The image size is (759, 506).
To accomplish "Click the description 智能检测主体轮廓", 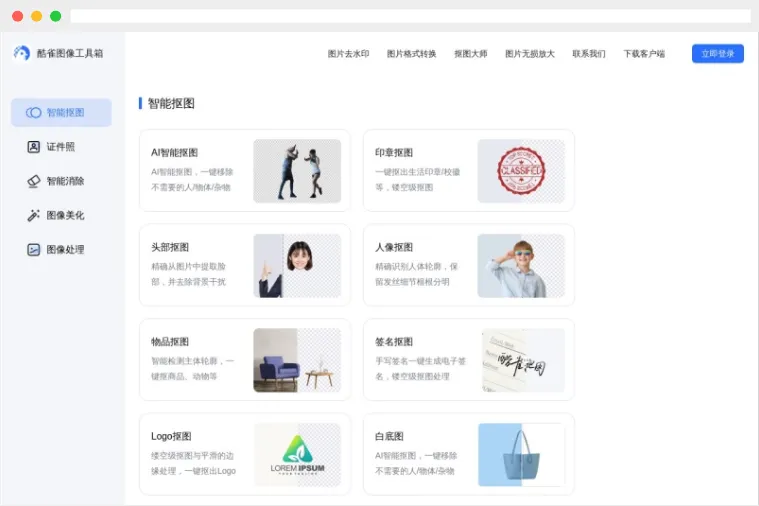I will 193,368.
